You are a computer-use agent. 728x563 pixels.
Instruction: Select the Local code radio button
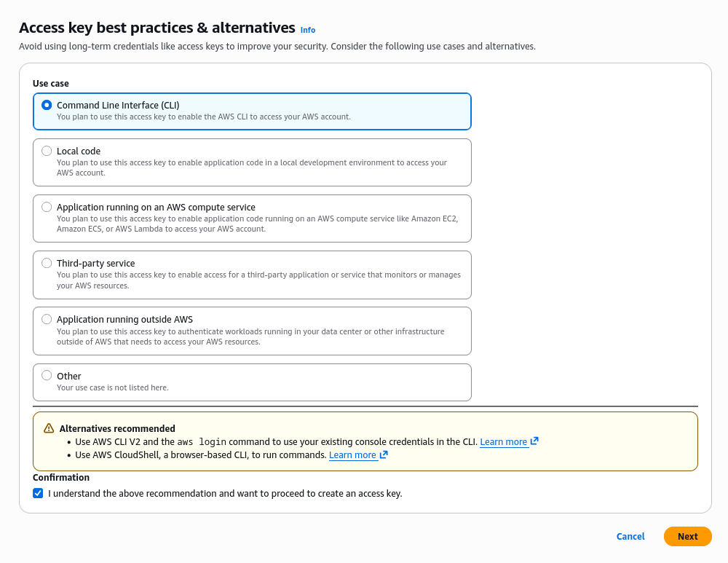click(47, 151)
